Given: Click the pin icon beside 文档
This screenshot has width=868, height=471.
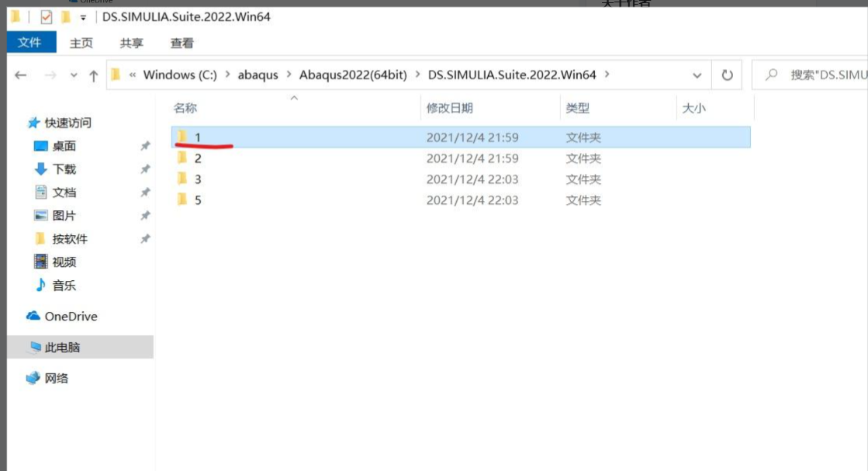Looking at the screenshot, I should [145, 192].
